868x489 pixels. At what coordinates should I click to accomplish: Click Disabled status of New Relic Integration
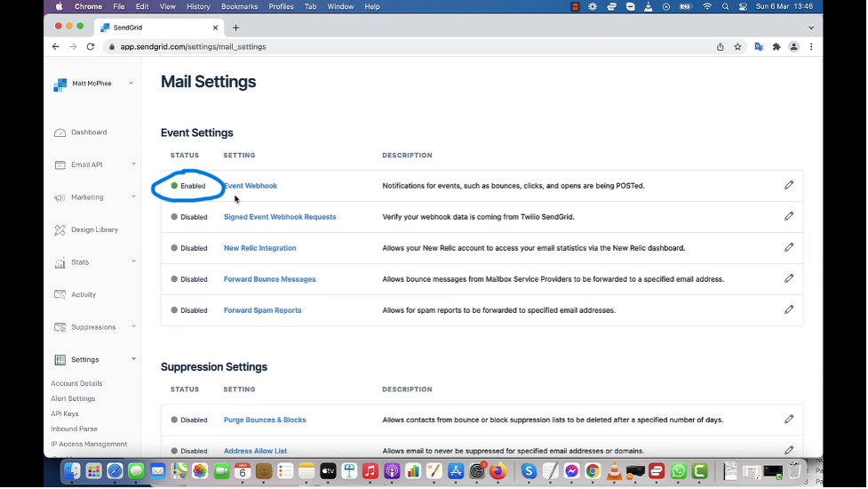pyautogui.click(x=188, y=248)
